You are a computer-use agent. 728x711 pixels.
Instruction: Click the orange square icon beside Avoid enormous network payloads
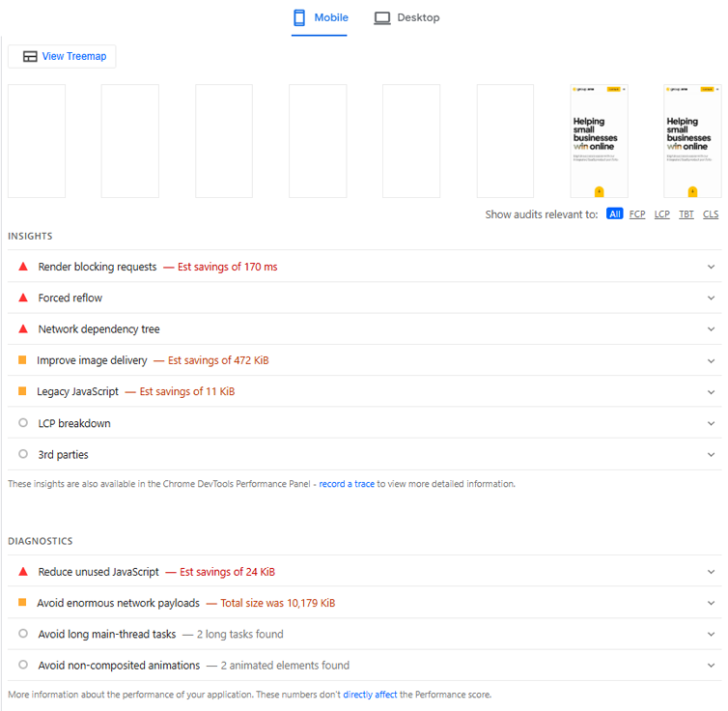tap(23, 603)
